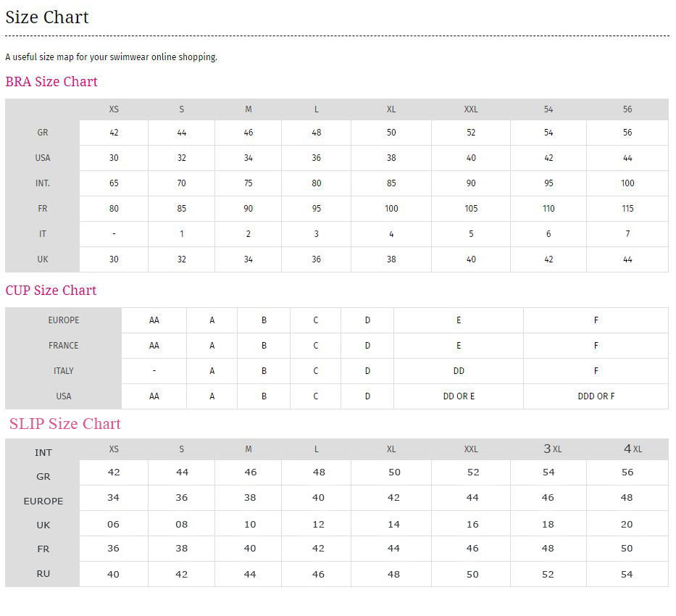Click the swimwear shopping description text
Image resolution: width=676 pixels, height=616 pixels.
[x=111, y=57]
